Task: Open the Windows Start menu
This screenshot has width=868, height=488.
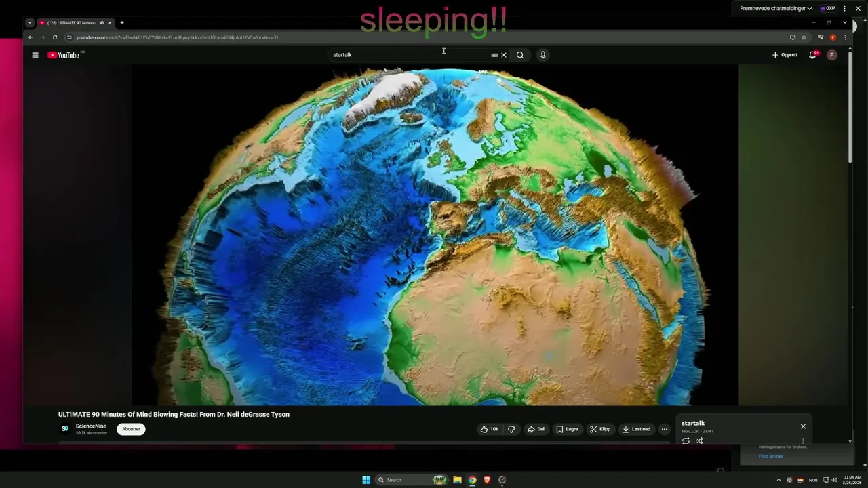Action: [366, 480]
